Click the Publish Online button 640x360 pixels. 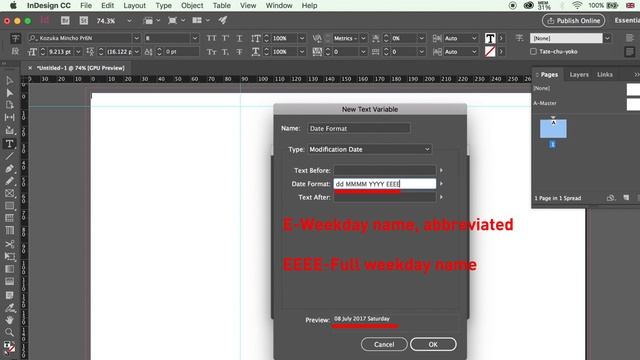[x=573, y=20]
